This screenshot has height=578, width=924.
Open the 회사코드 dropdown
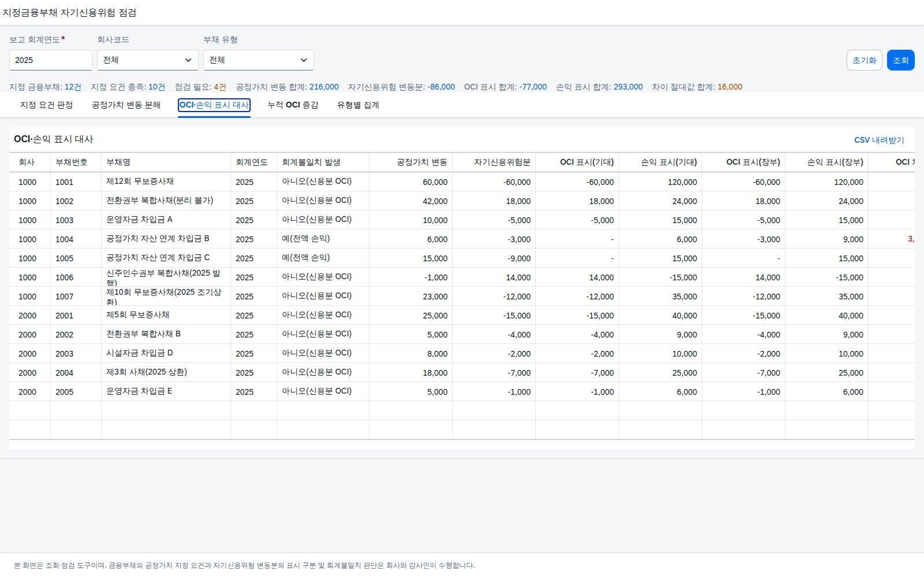tap(148, 60)
